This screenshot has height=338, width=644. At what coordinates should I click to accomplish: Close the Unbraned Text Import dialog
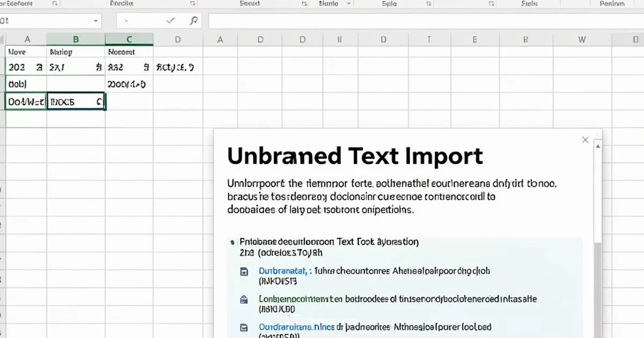pos(585,139)
